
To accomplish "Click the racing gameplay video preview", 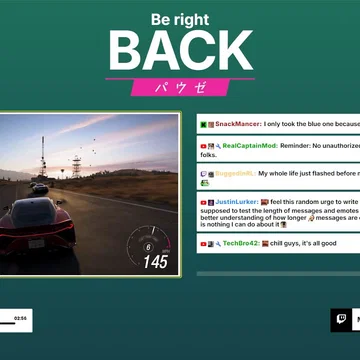I will 89,194.
